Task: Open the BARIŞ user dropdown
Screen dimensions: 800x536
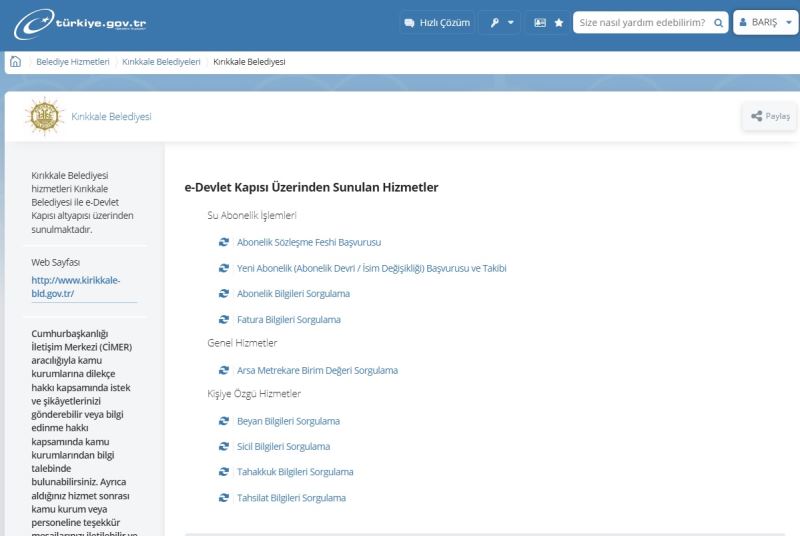Action: (765, 22)
